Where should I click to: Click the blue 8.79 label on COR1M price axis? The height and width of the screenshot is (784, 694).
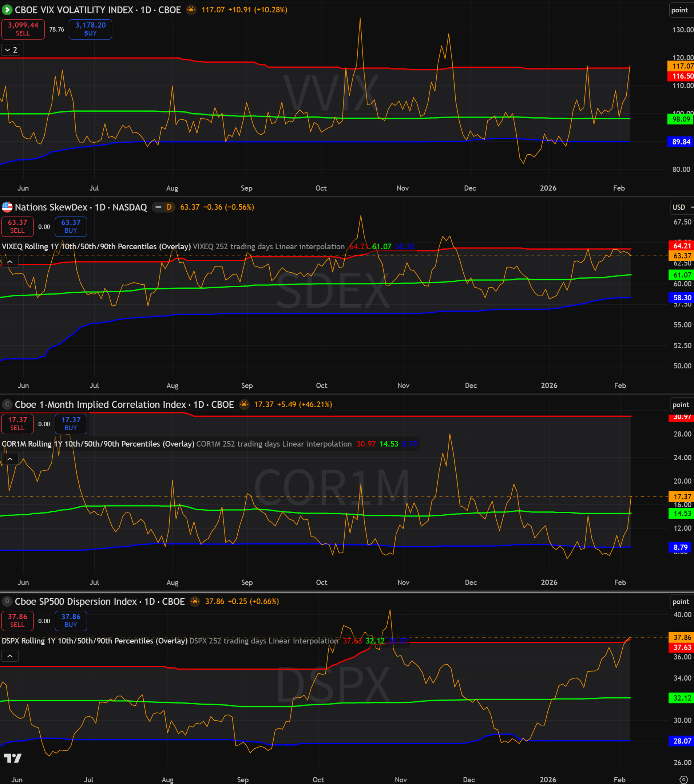(681, 547)
